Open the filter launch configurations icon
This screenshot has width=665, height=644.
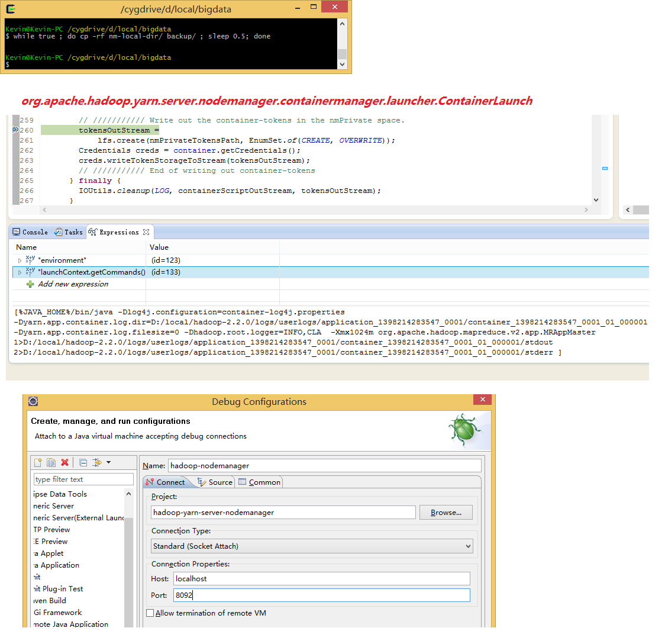97,462
